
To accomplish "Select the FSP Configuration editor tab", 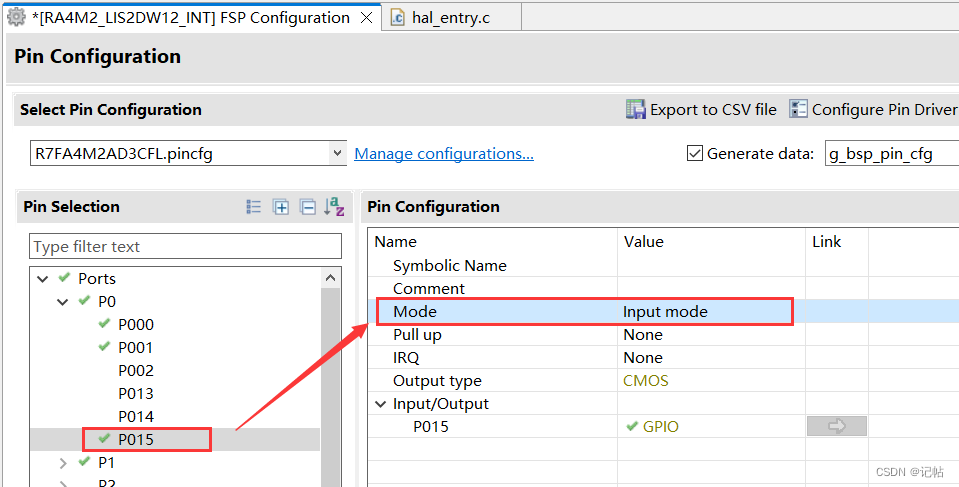I will [190, 17].
